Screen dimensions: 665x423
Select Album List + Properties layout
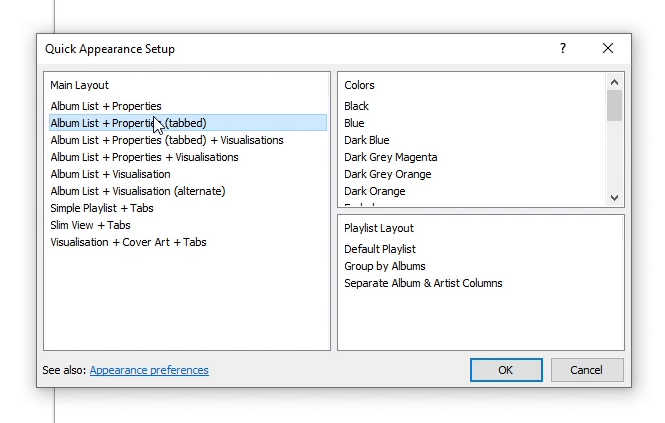(x=106, y=106)
